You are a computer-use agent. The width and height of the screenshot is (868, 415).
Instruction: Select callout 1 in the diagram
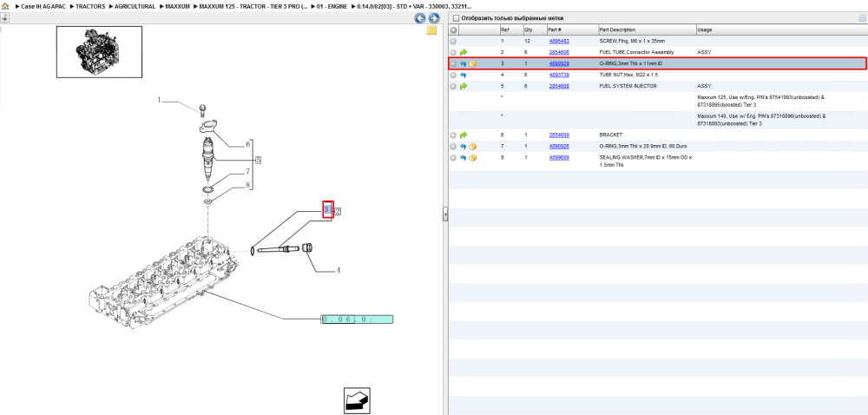point(159,100)
